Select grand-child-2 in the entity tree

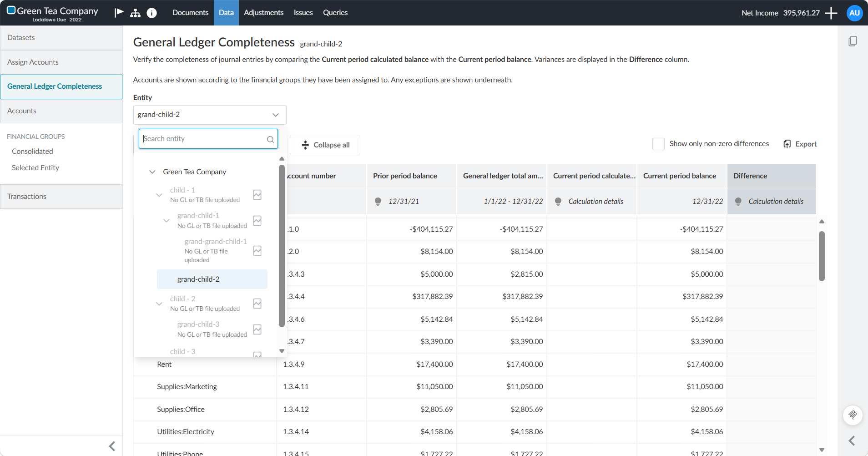tap(212, 279)
